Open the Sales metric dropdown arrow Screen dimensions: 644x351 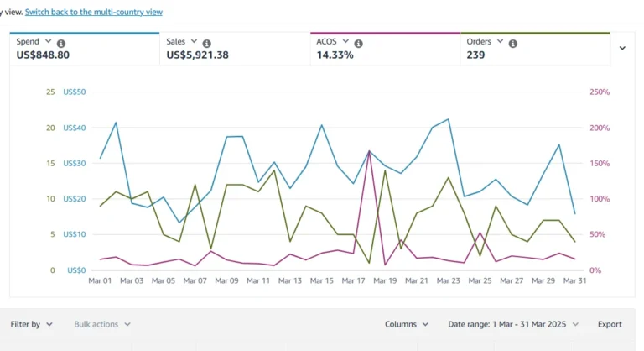tap(194, 41)
